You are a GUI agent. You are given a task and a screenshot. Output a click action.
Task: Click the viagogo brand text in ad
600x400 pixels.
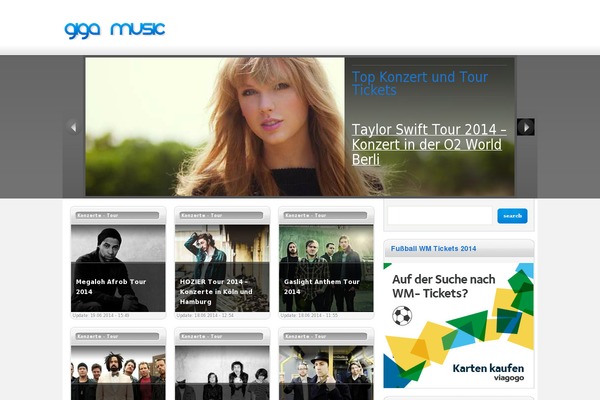(x=509, y=378)
